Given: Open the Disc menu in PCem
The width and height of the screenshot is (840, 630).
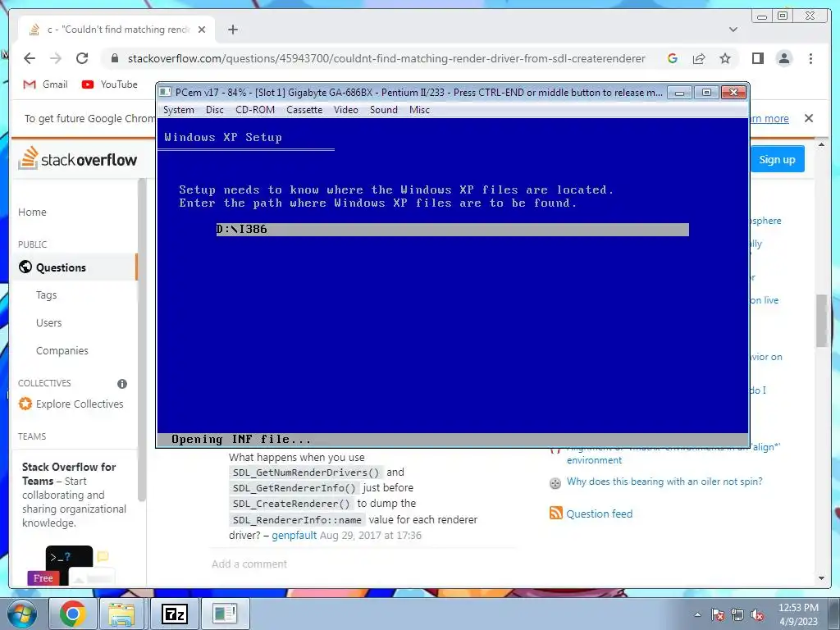Looking at the screenshot, I should (214, 110).
